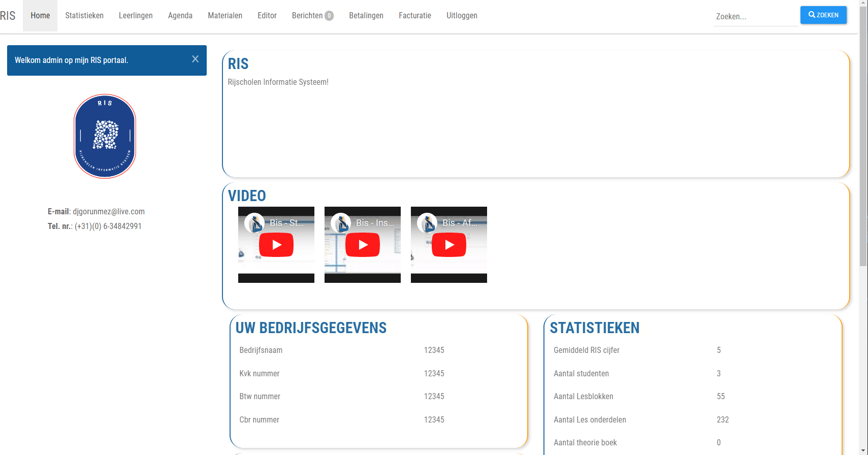This screenshot has height=455, width=868.
Task: Click email djgorunmez@live.com
Action: (109, 212)
